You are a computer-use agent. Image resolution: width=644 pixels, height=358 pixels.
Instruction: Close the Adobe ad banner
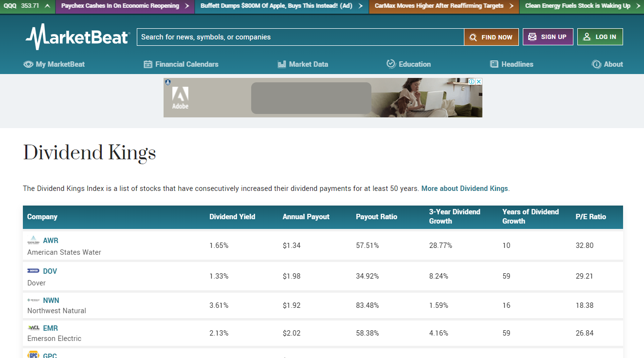(x=478, y=81)
